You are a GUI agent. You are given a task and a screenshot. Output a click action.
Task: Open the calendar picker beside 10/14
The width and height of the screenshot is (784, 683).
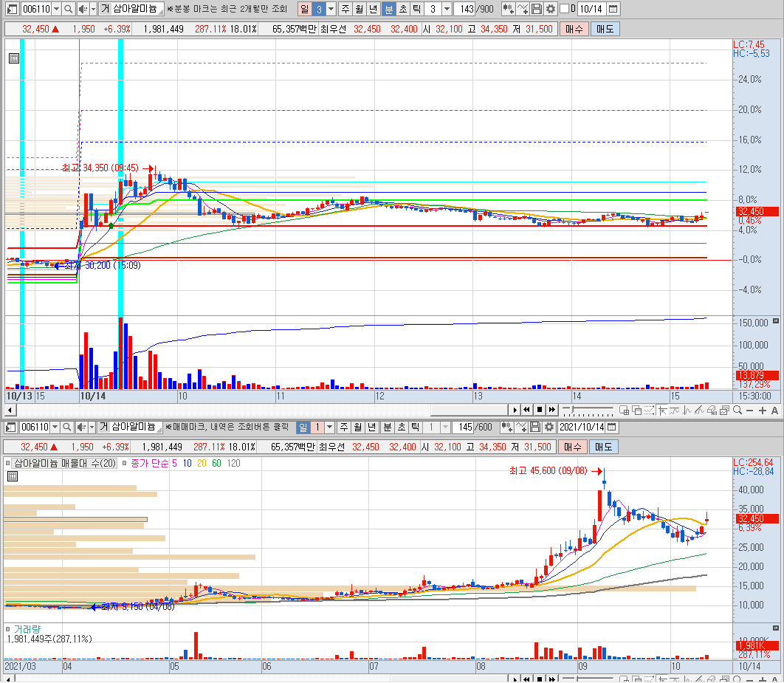(613, 9)
